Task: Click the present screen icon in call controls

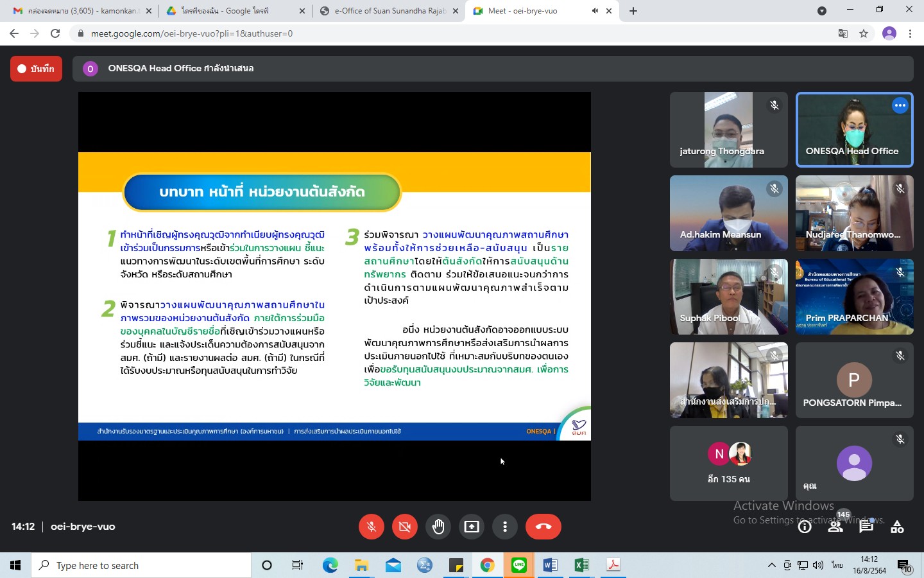Action: [x=472, y=527]
